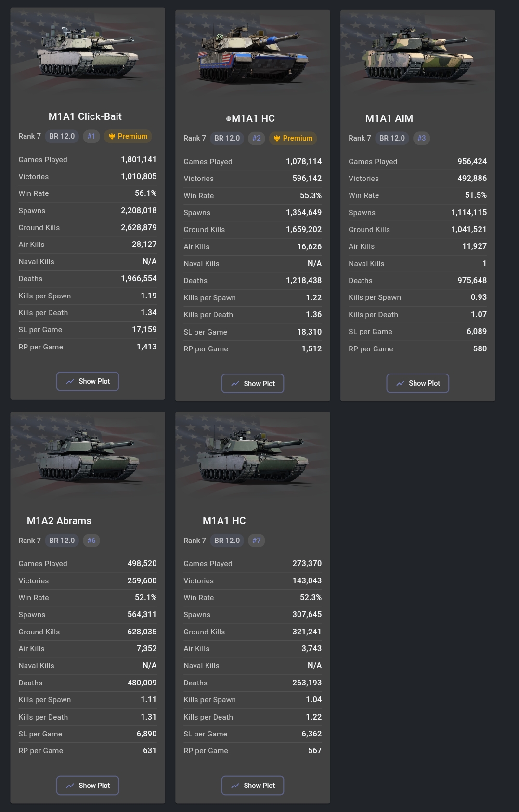Click the Premium crown badge on M1A1 HC
The height and width of the screenshot is (812, 519).
[x=293, y=138]
